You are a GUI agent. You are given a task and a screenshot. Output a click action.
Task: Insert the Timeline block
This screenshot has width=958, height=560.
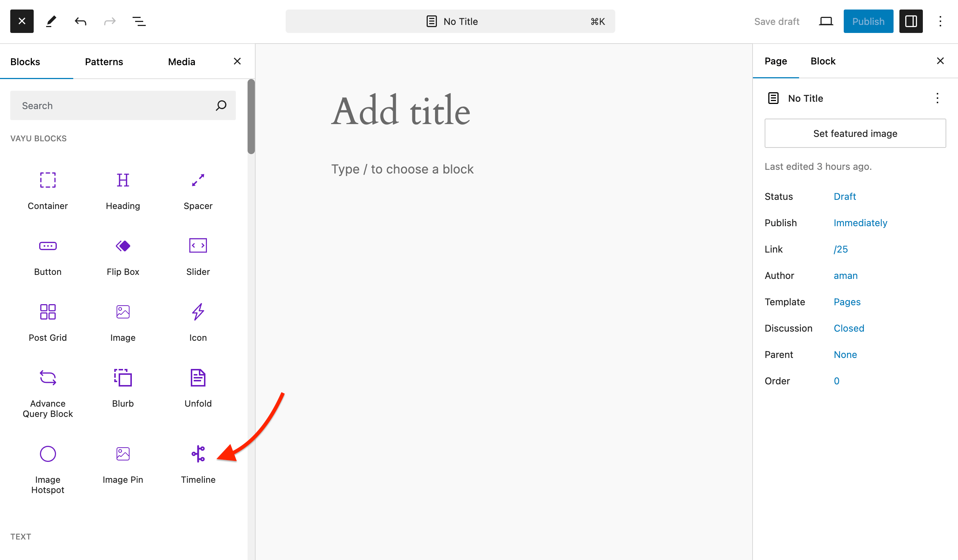(x=198, y=463)
